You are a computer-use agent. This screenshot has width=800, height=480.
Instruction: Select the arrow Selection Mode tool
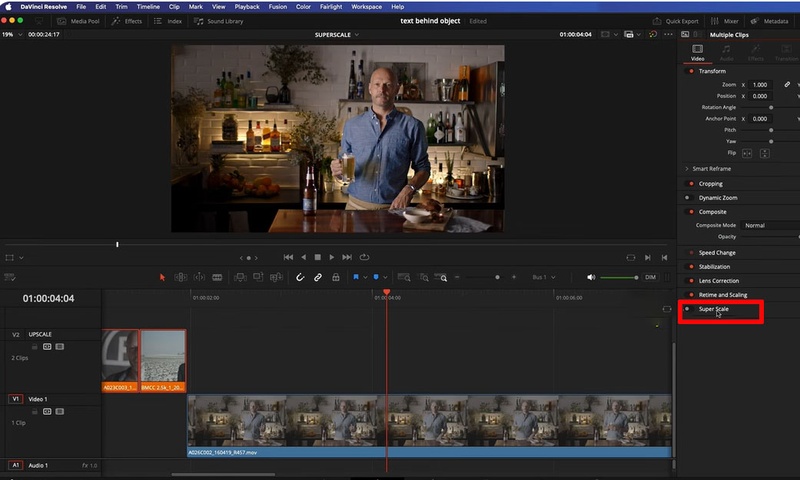coord(163,277)
